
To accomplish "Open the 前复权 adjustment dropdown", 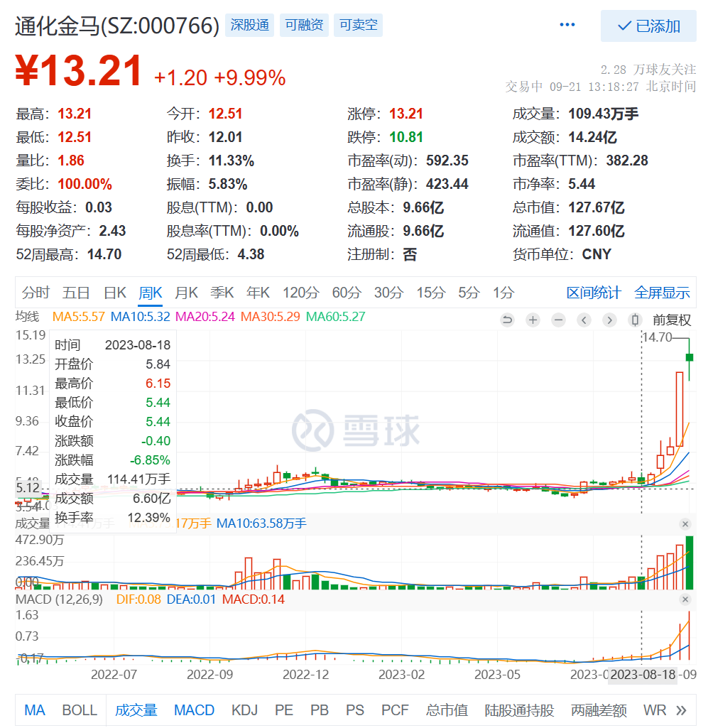I will pyautogui.click(x=671, y=320).
